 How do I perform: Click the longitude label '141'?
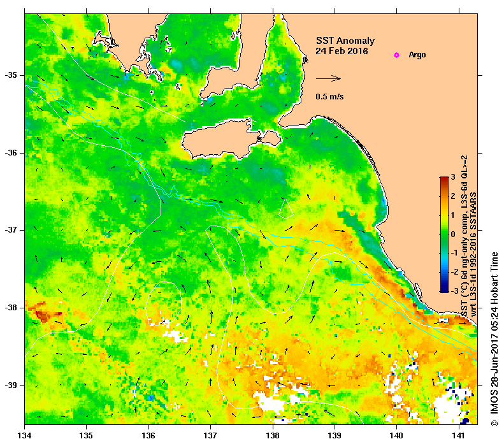pos(459,436)
